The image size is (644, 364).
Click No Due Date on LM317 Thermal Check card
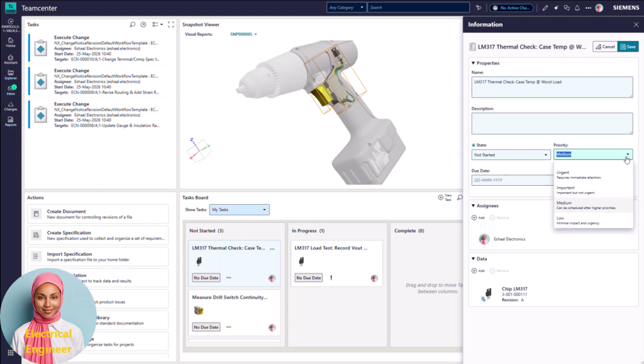tap(206, 278)
